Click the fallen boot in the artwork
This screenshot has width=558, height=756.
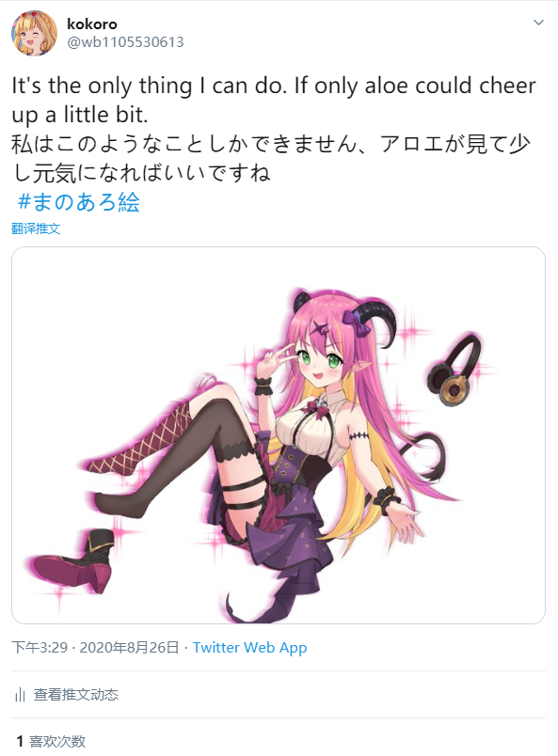tap(72, 560)
